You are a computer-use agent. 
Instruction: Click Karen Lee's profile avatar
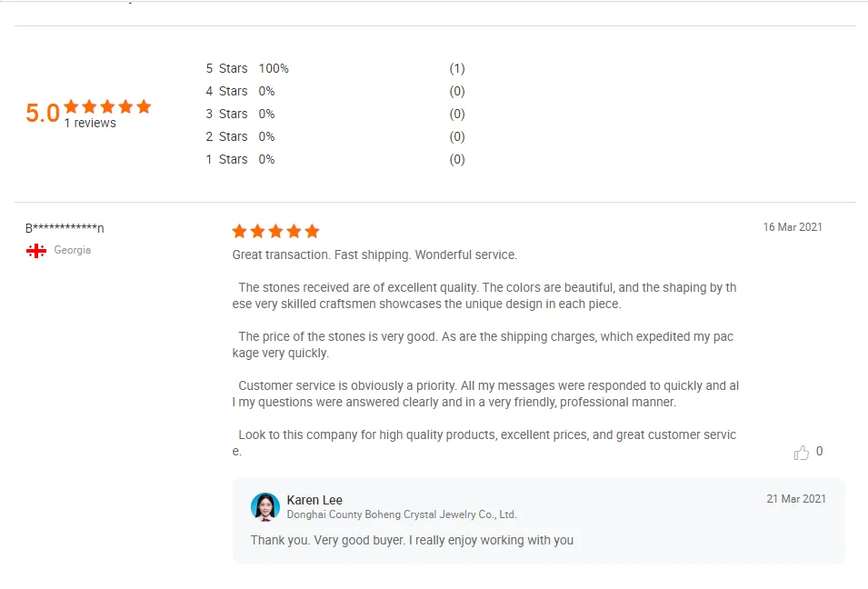click(x=265, y=506)
